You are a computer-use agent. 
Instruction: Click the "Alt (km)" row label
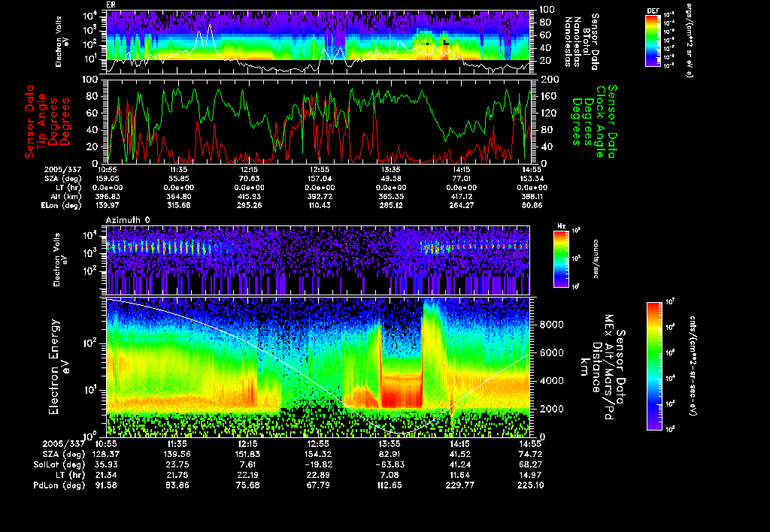tap(66, 197)
